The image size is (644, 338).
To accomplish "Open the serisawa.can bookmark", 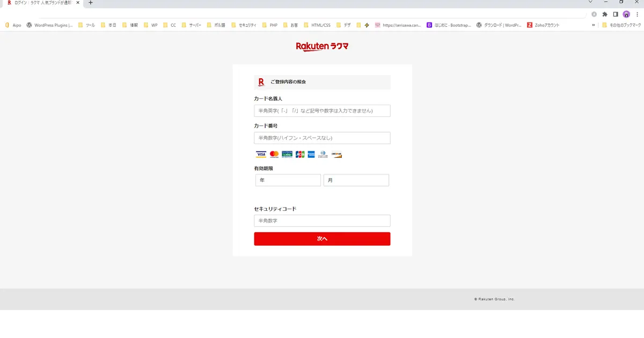I will pos(398,25).
